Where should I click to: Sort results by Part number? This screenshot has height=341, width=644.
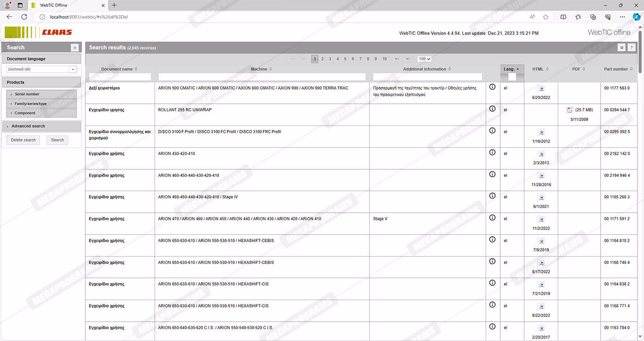pos(619,69)
